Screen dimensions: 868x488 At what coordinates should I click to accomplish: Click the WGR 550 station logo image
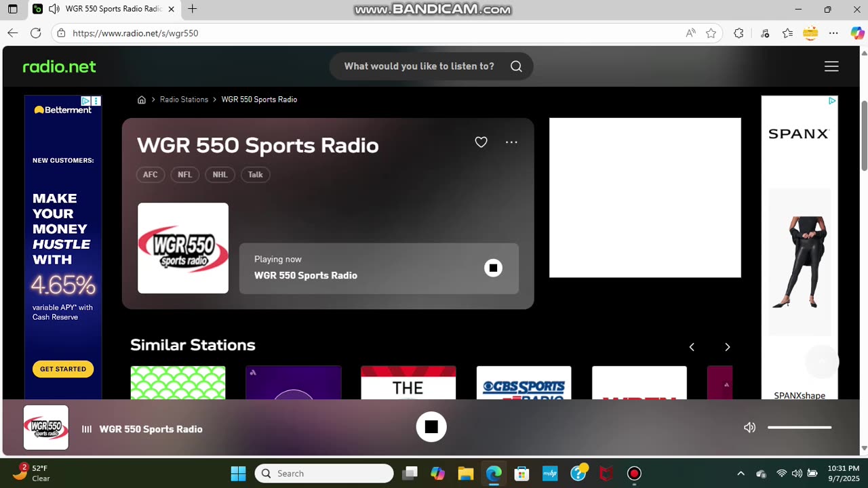183,248
